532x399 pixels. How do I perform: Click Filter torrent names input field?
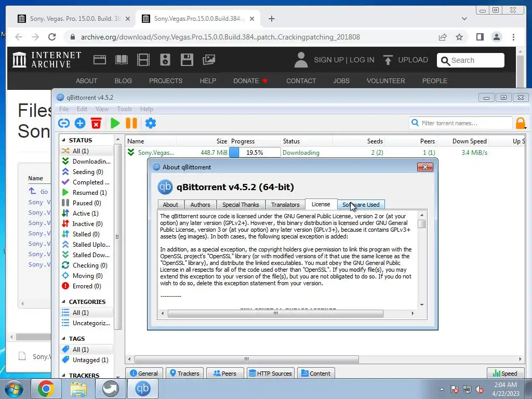coord(461,123)
